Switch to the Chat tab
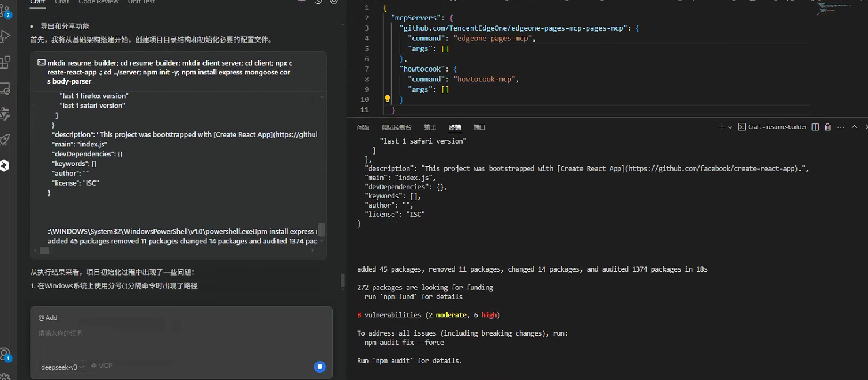Image resolution: width=868 pixels, height=380 pixels. [x=62, y=2]
